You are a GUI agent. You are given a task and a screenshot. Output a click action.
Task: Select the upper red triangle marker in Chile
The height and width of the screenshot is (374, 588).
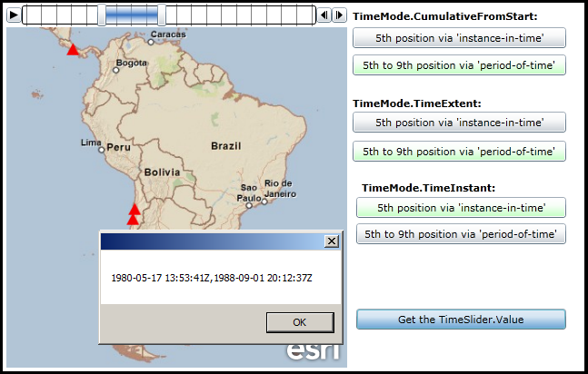coord(134,209)
